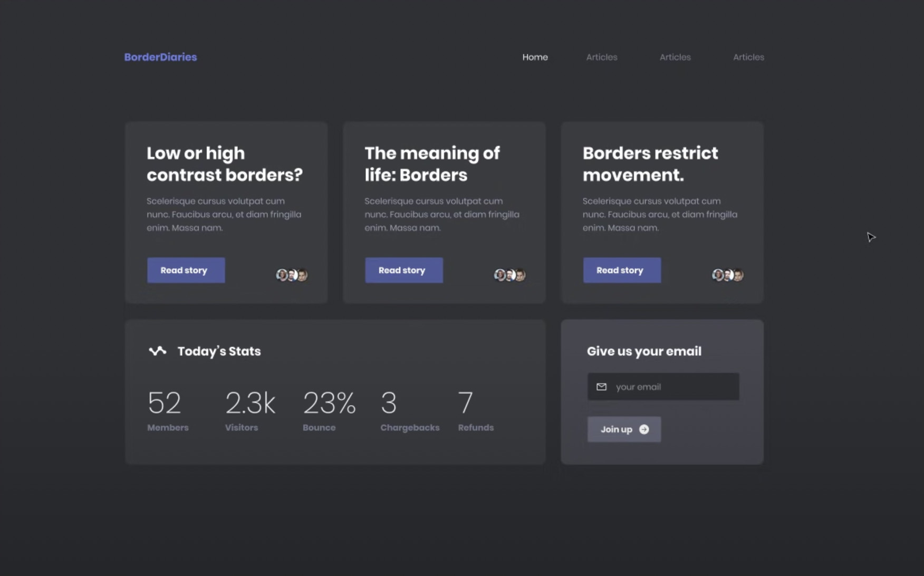
Task: Click avatars on Borders restrict movement card
Action: 727,275
